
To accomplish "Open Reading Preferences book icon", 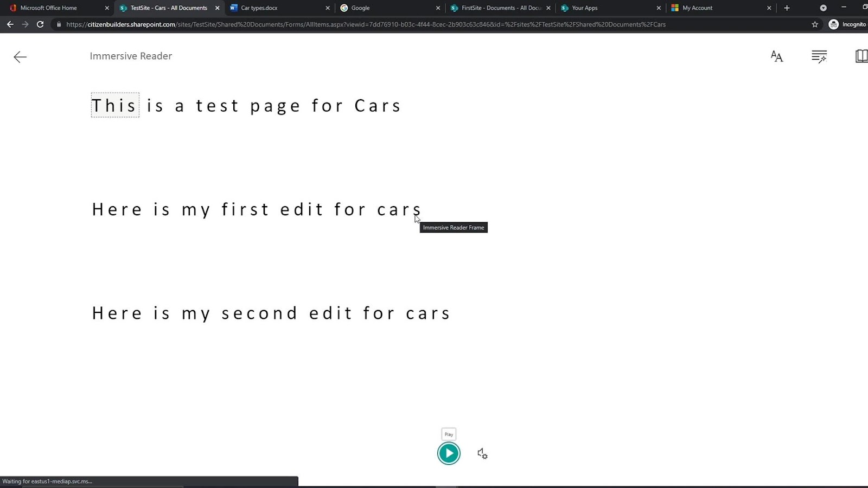I will click(861, 56).
